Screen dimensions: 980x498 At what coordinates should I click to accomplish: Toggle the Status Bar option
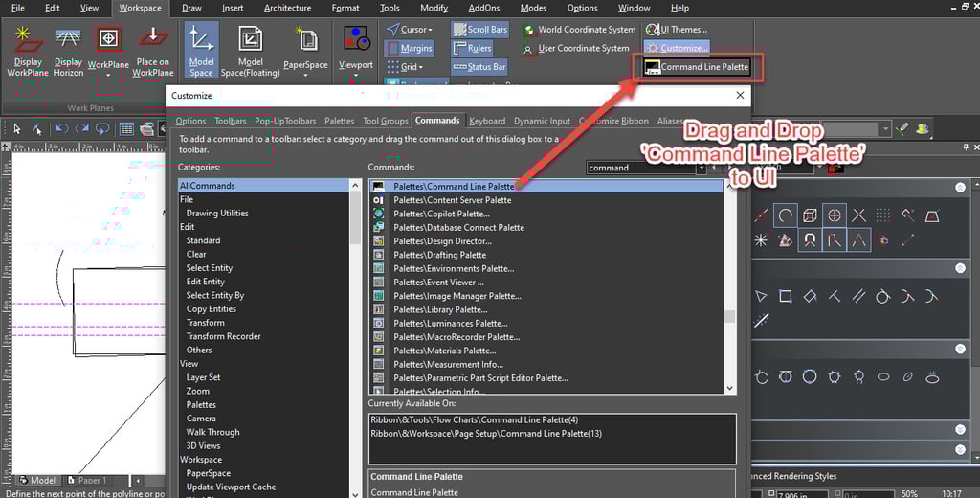(x=479, y=67)
